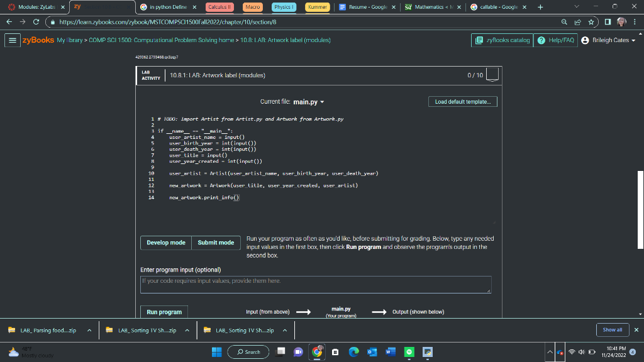Expand the hidden icons tray chevron
The height and width of the screenshot is (362, 644).
[550, 352]
